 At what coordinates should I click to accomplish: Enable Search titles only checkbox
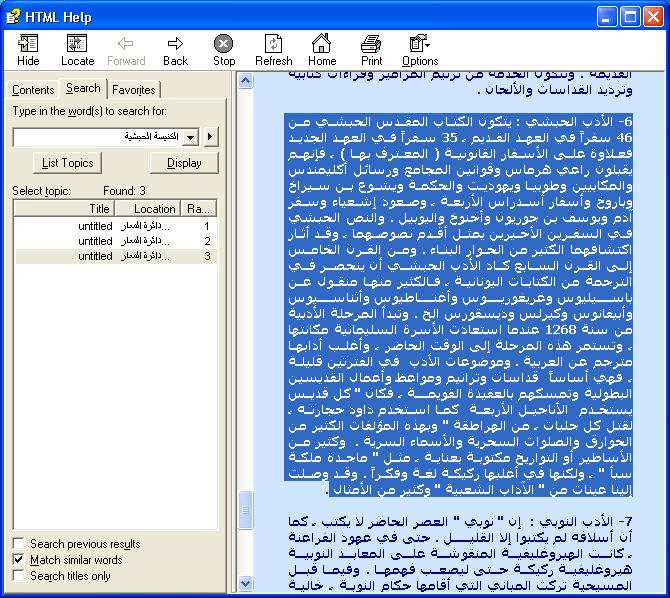pos(18,575)
